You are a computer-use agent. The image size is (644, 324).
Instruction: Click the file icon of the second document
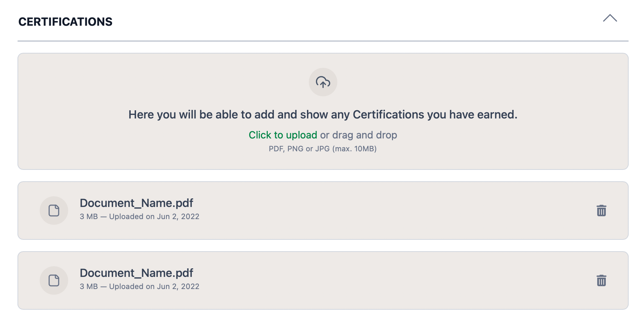[54, 280]
